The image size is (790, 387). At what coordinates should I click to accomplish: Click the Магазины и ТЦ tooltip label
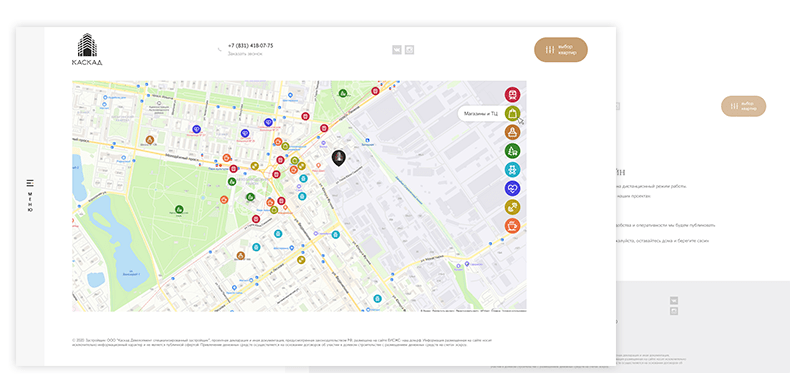point(481,114)
